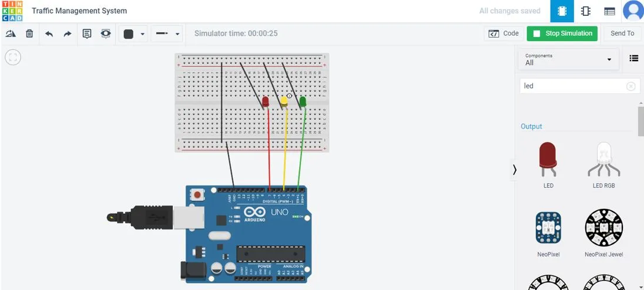644x290 pixels.
Task: Toggle the Code editor panel
Action: pos(504,33)
